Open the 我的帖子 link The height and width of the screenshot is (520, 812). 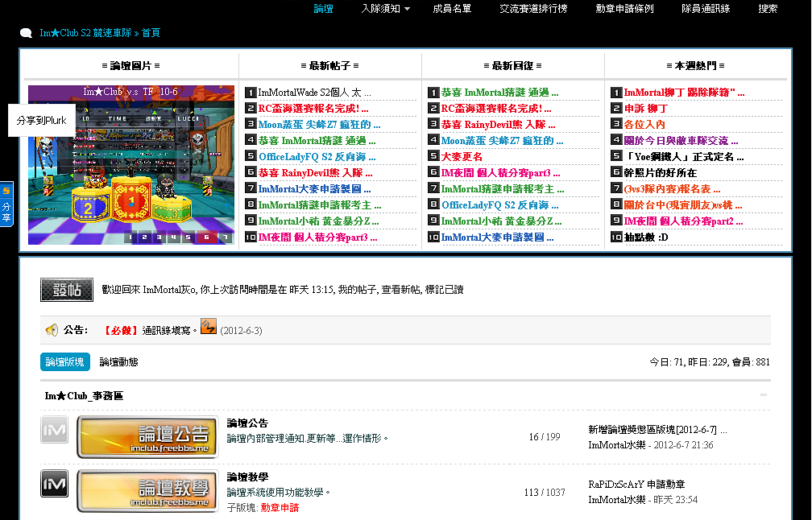click(x=357, y=290)
